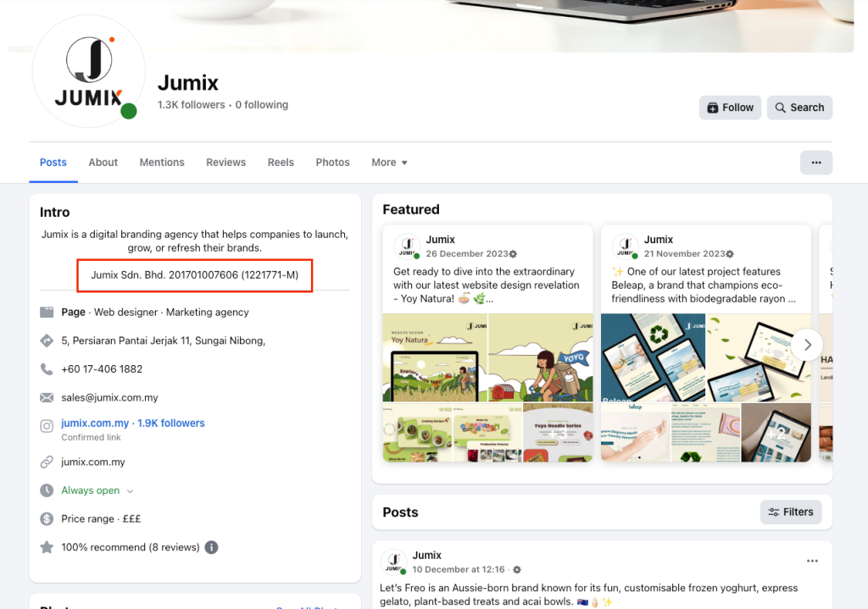Screen dimensions: 868x609
Task: Follow the Jumix page
Action: pyautogui.click(x=730, y=108)
